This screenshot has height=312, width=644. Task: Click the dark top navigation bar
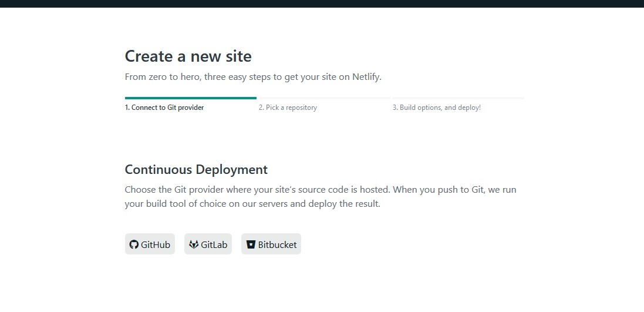(x=322, y=4)
